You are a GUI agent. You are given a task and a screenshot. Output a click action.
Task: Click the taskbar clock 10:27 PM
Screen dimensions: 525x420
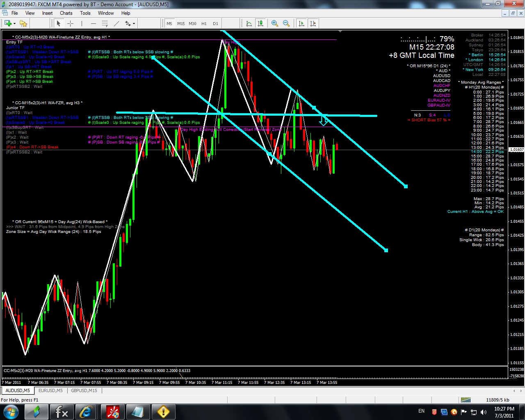[504, 409]
